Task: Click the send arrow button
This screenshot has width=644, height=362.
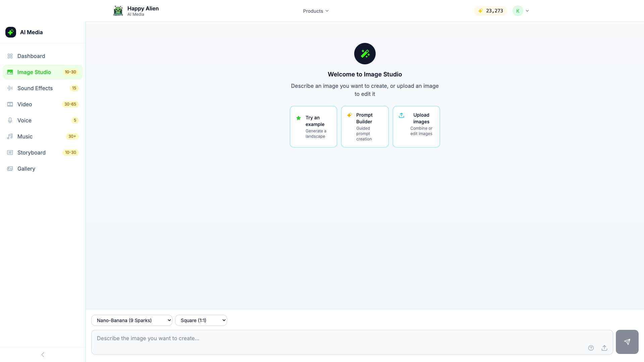Action: point(627,342)
